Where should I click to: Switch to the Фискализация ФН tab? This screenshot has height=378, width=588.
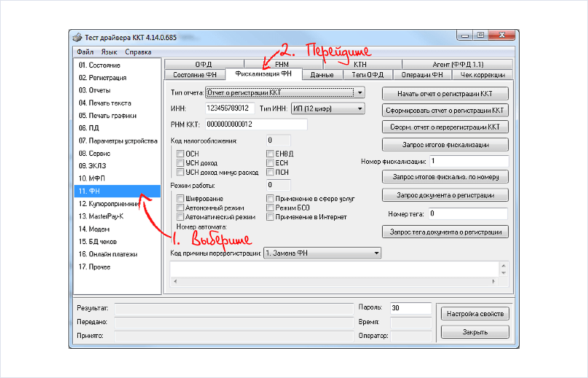263,74
